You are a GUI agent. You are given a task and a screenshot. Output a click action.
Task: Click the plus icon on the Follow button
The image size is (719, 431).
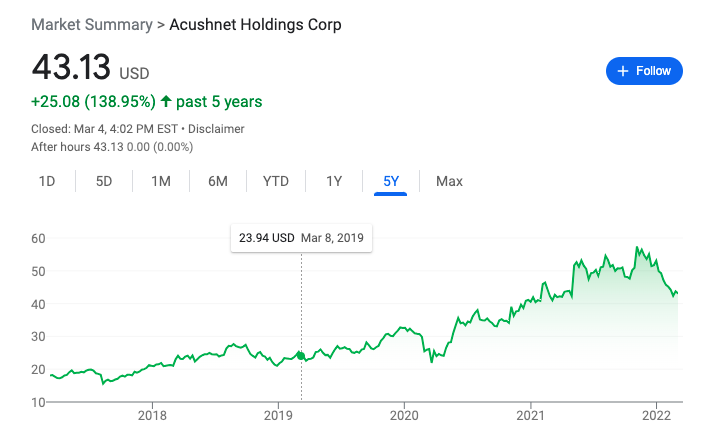pyautogui.click(x=623, y=71)
